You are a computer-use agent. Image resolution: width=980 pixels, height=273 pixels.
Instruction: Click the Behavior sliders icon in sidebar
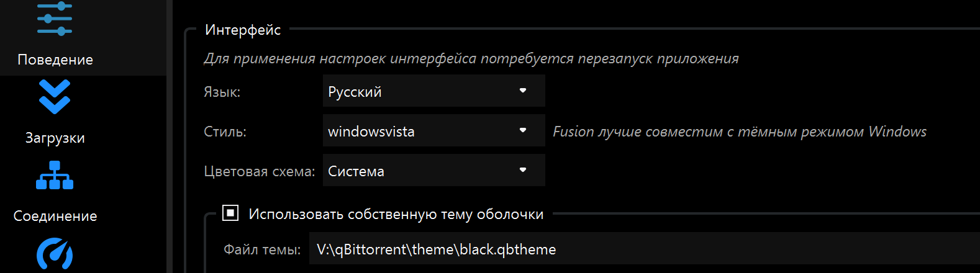tap(55, 19)
